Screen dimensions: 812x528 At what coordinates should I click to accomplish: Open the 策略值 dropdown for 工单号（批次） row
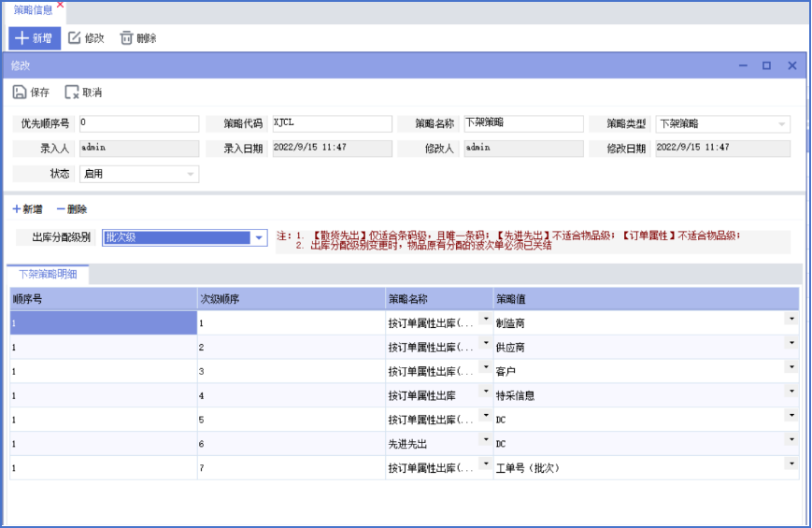[x=791, y=464]
